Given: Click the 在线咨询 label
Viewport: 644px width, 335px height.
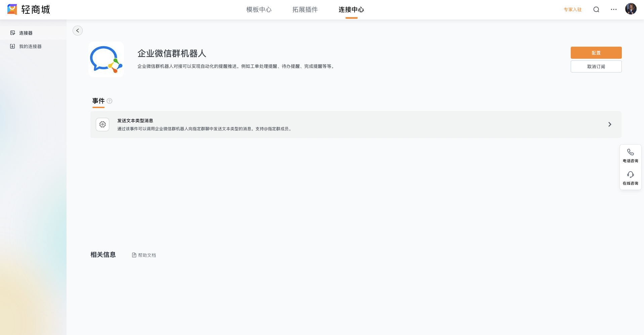Looking at the screenshot, I should (631, 183).
